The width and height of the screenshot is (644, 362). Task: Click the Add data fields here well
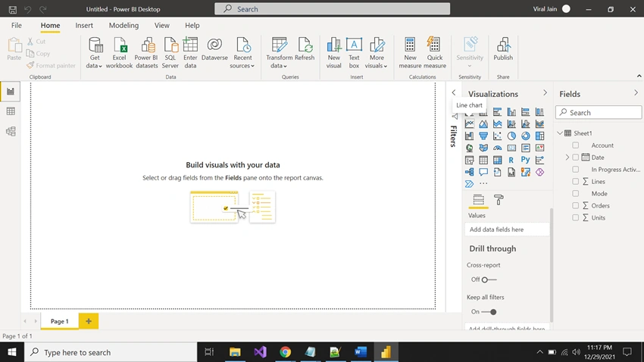tap(507, 229)
